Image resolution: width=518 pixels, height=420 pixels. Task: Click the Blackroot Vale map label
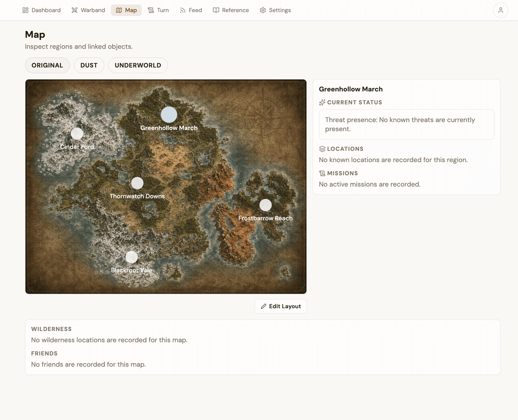pyautogui.click(x=132, y=270)
